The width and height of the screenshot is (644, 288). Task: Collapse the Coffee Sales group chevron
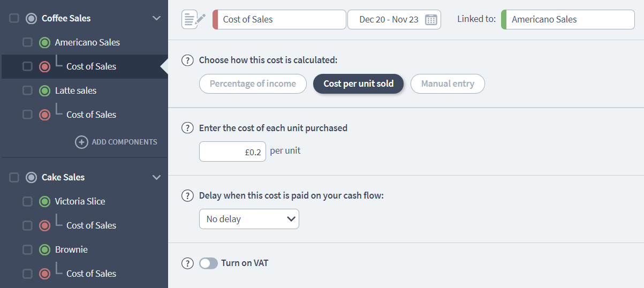(156, 18)
